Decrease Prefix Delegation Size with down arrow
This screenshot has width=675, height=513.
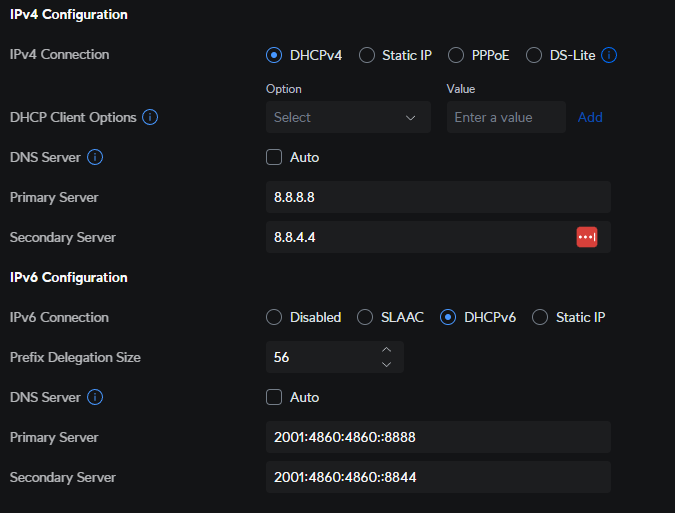click(x=387, y=364)
